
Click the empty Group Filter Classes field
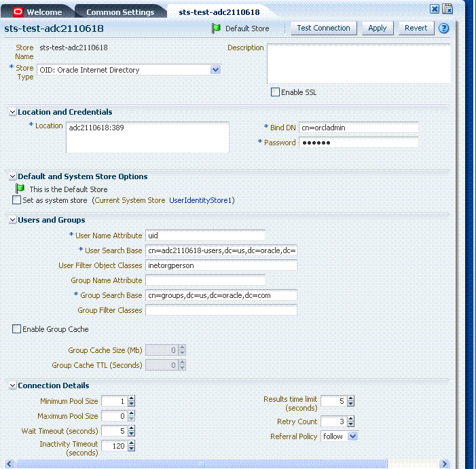pos(221,310)
